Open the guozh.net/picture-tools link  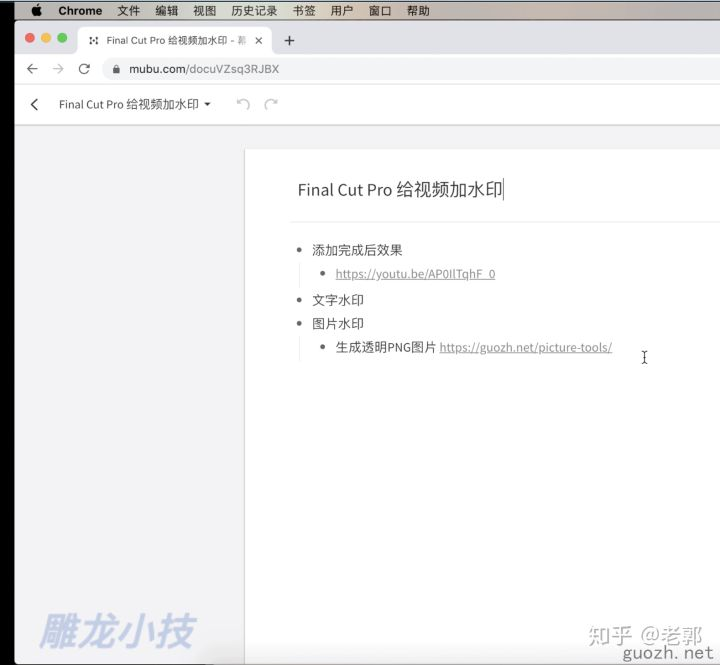click(x=526, y=348)
